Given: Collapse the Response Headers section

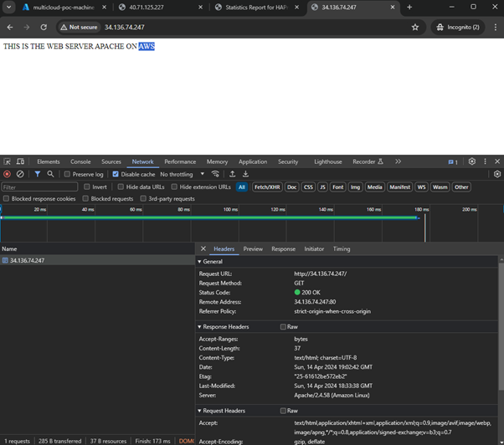Looking at the screenshot, I should coord(226,327).
